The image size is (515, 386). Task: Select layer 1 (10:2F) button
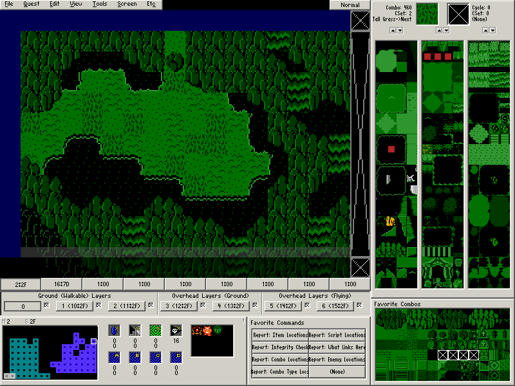[74, 306]
